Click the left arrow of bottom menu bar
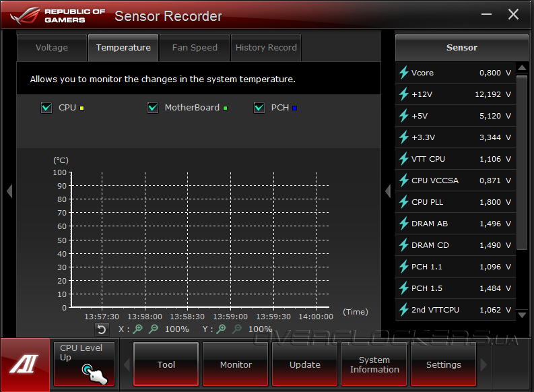 coord(127,364)
